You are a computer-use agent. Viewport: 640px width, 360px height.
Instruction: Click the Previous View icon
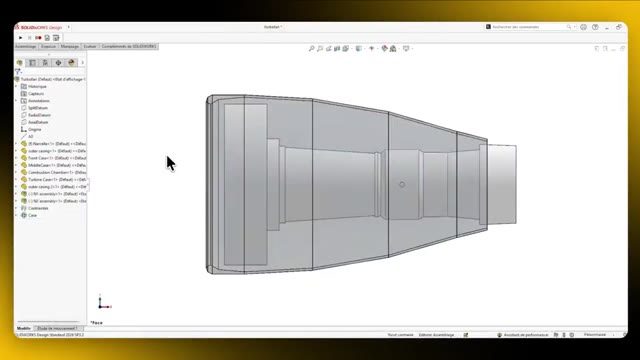click(329, 49)
